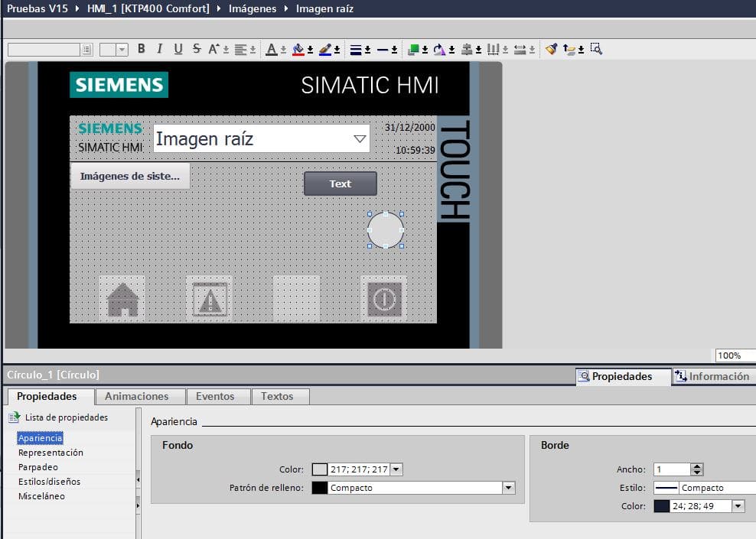Open the font color tool

[x=272, y=48]
